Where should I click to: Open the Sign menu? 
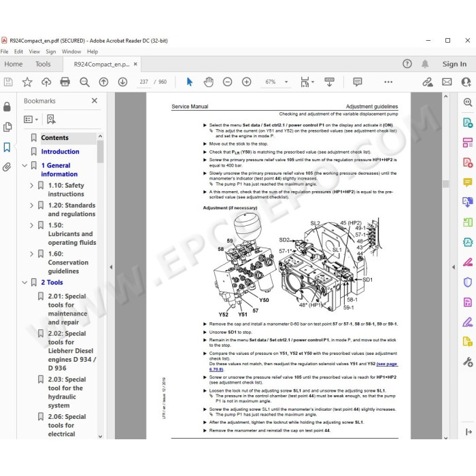point(51,52)
